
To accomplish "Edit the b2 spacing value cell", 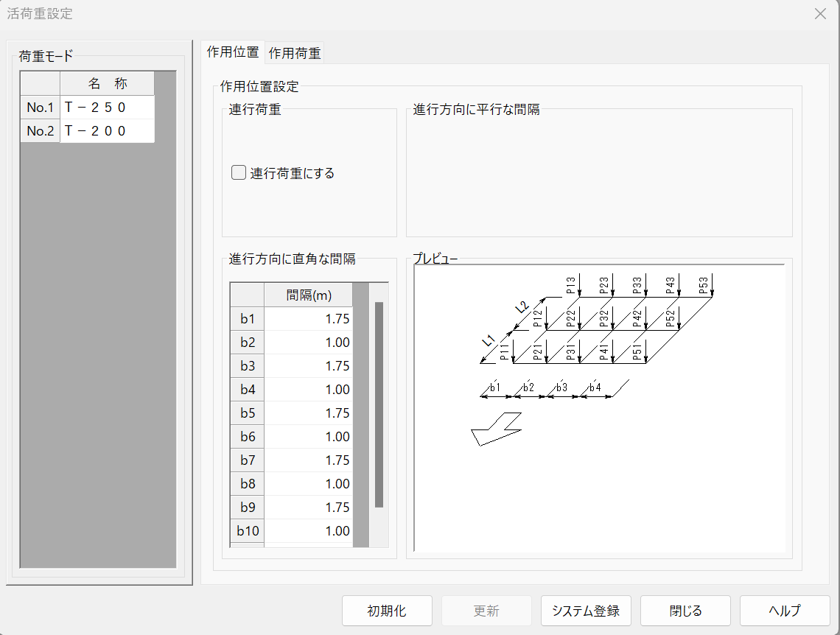I will coord(308,343).
